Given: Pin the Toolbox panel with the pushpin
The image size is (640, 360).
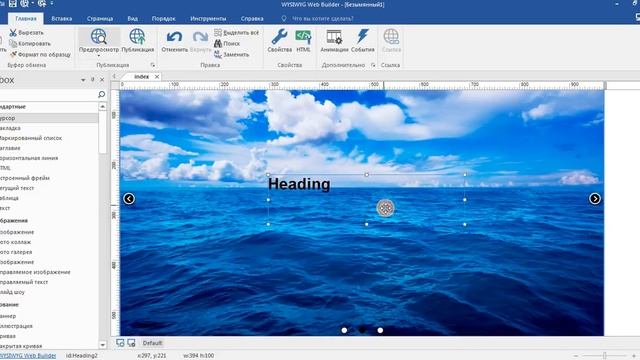Looking at the screenshot, I should [93, 80].
